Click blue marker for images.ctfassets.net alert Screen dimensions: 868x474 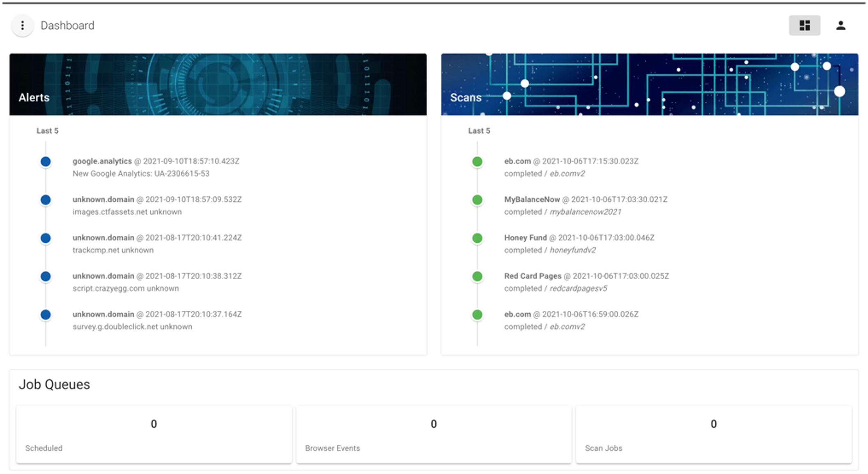[46, 200]
